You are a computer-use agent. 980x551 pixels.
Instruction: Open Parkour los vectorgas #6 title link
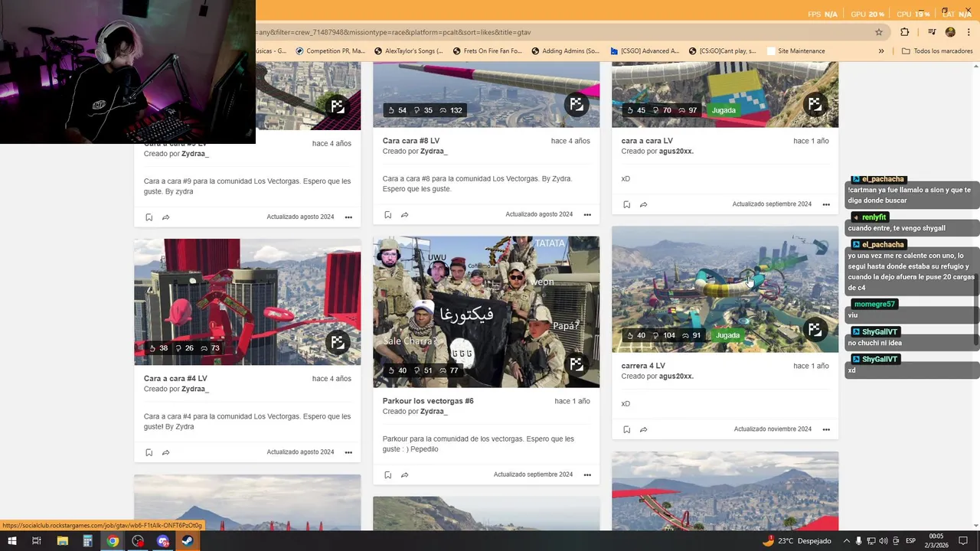coord(428,401)
